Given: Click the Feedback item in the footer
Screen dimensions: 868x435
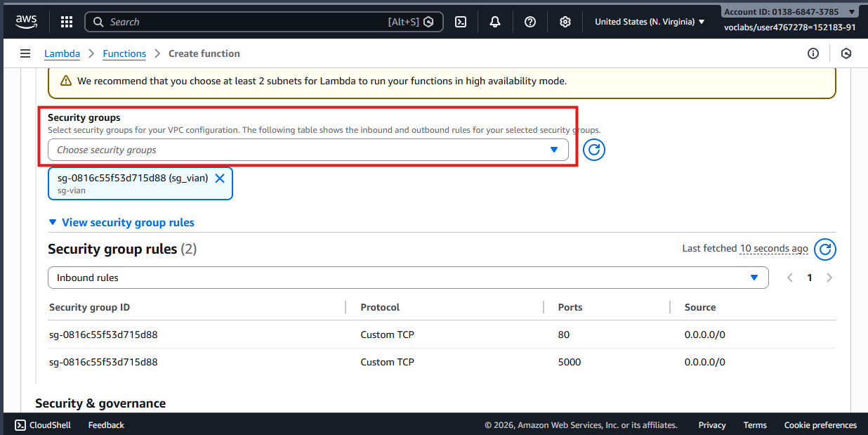Looking at the screenshot, I should [105, 425].
